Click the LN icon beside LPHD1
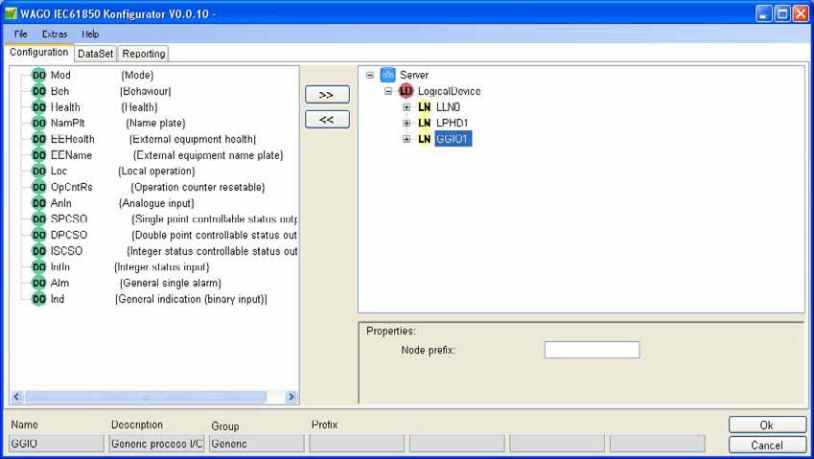Viewport: 814px width, 459px height. tap(424, 123)
